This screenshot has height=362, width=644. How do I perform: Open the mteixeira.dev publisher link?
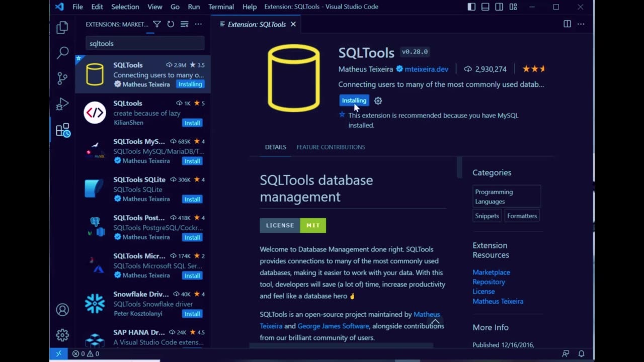point(426,69)
